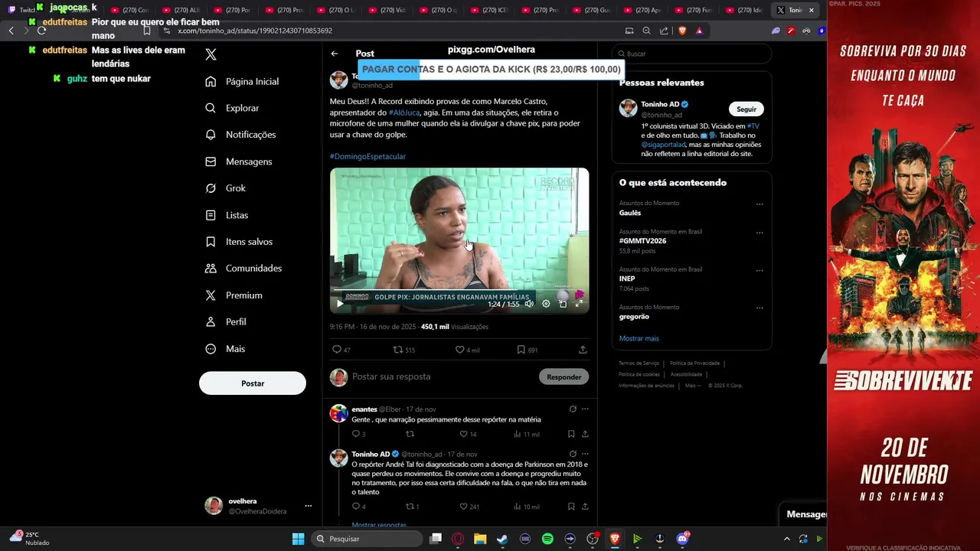Open the #DomingoEspetacular hashtag

point(367,156)
